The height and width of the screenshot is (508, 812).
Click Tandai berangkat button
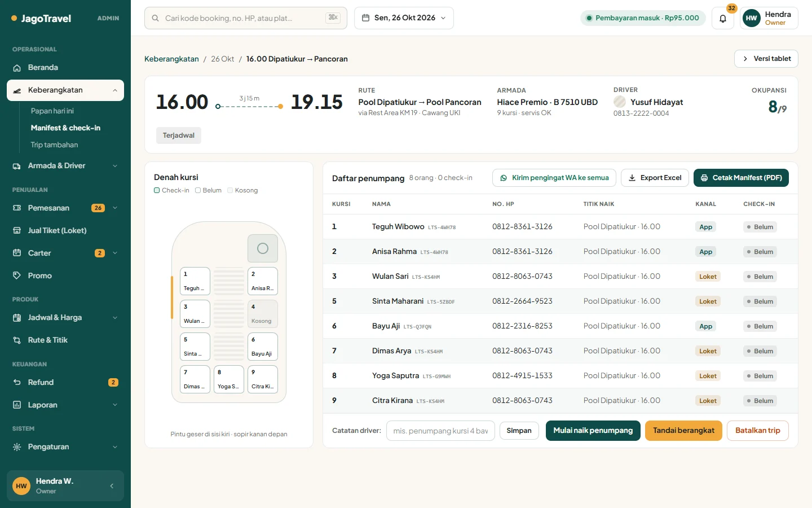pos(683,431)
